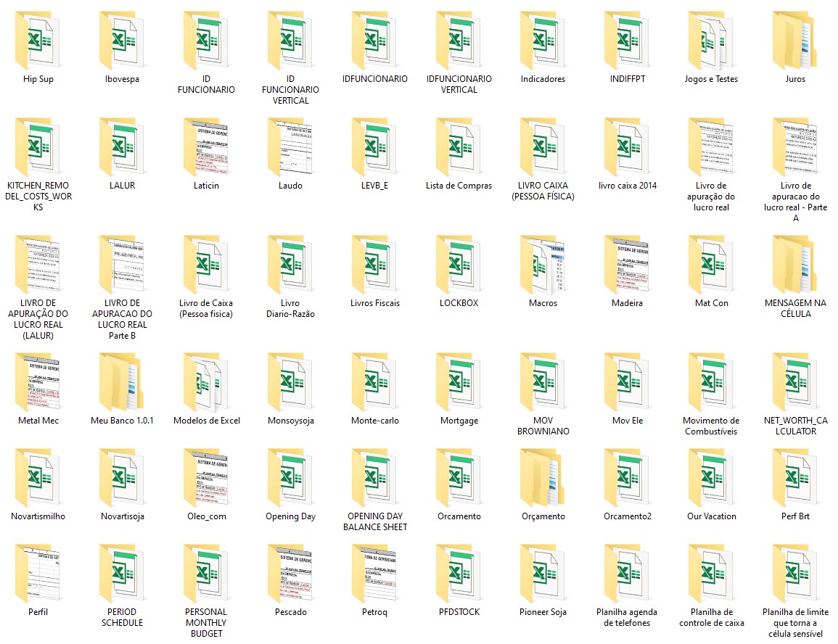Select the PFDSTOCK folder icon

(459, 574)
